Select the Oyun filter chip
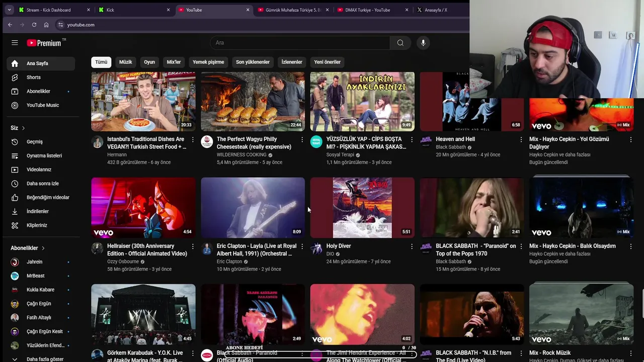The height and width of the screenshot is (362, 644). 149,62
